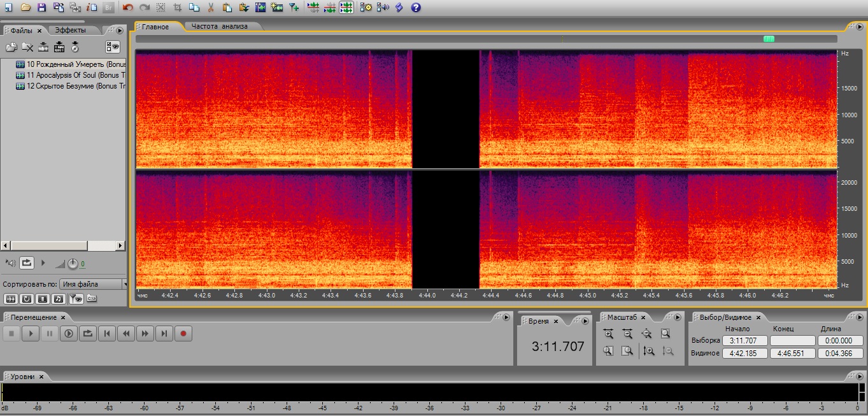Click the Zoom out horizontally icon in Масштаб
868x416 pixels.
pos(627,333)
